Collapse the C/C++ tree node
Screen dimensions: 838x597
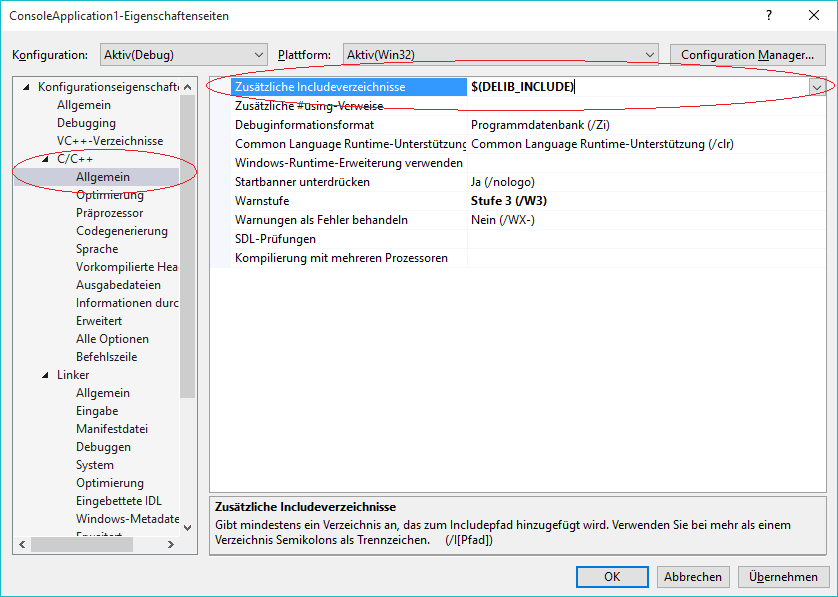pos(45,159)
